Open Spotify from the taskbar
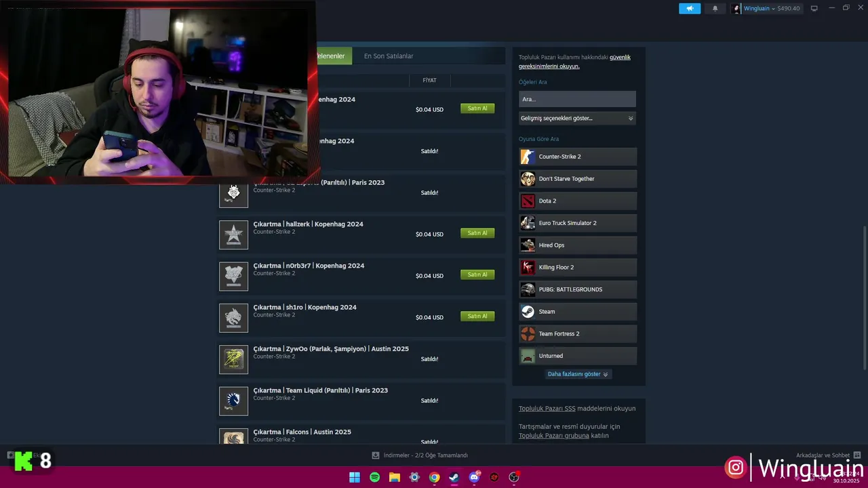 coord(375,477)
